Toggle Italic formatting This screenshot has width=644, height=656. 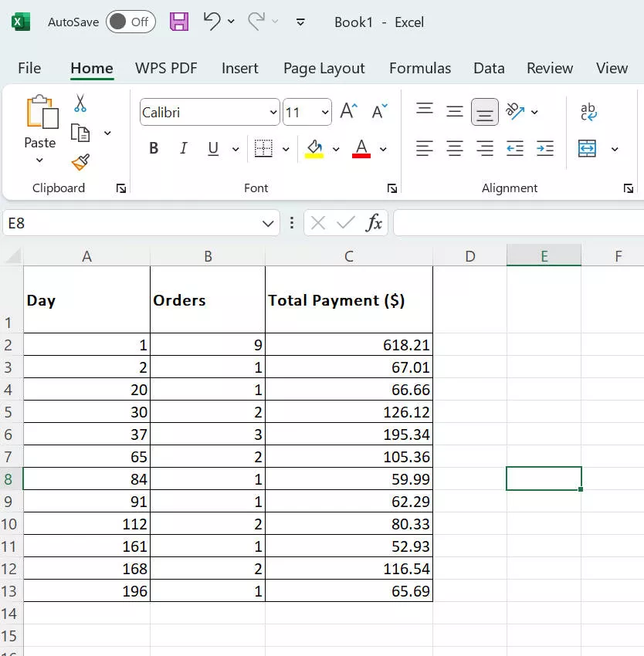(183, 148)
